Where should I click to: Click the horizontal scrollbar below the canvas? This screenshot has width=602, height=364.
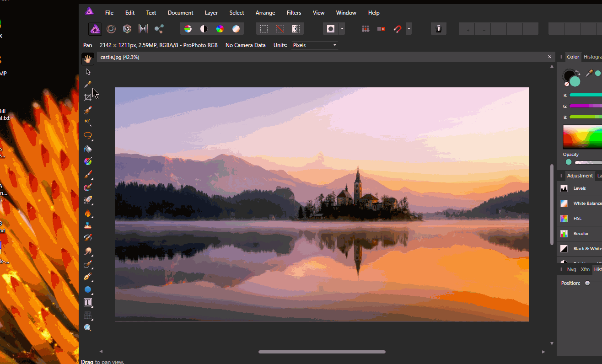[322, 352]
